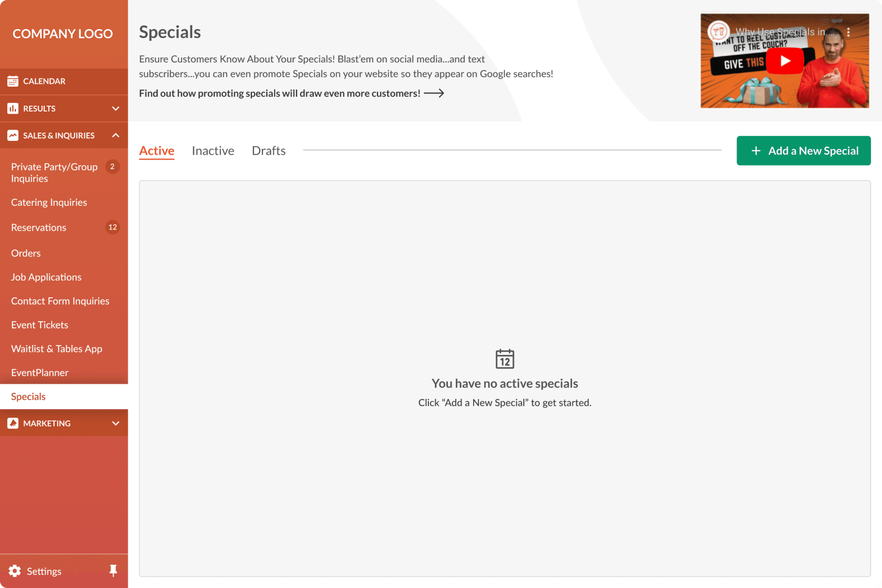Click the Marketing icon in sidebar
The height and width of the screenshot is (588, 882).
12,423
